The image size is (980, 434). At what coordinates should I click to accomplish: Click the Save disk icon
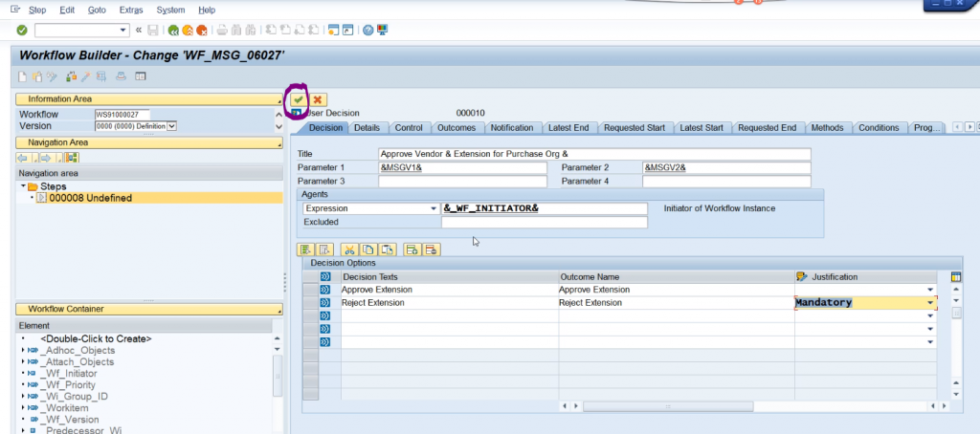[x=153, y=30]
